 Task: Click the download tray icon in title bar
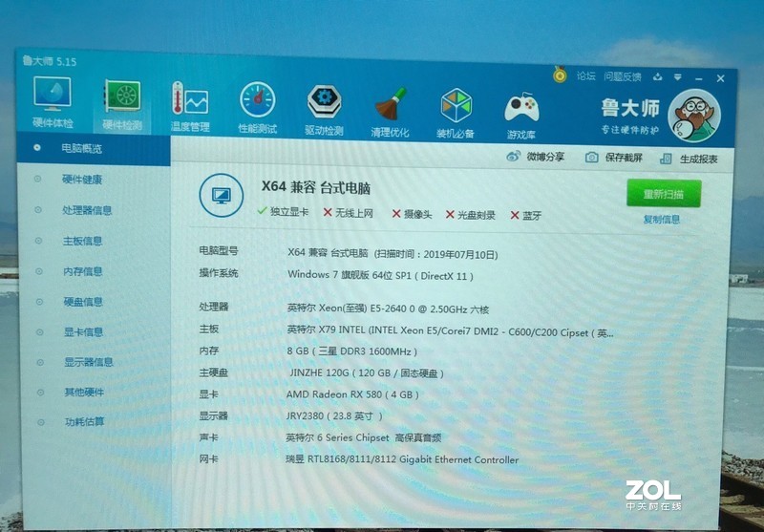(x=658, y=76)
